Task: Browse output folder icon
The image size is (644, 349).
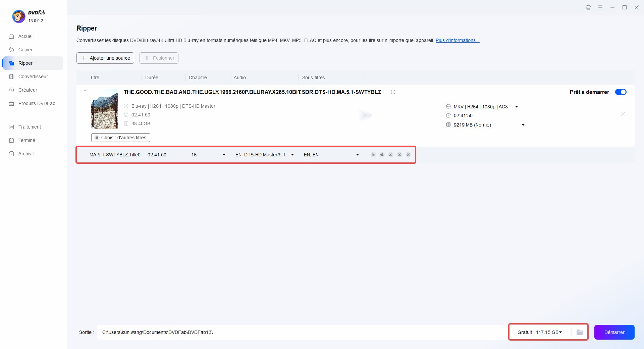Action: 579,332
